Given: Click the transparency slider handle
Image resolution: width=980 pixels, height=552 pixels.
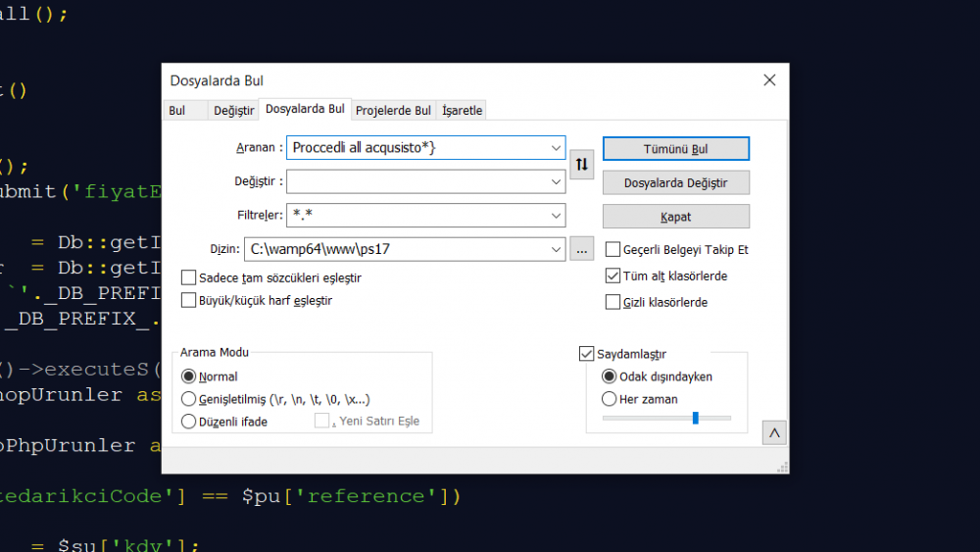Looking at the screenshot, I should (695, 418).
